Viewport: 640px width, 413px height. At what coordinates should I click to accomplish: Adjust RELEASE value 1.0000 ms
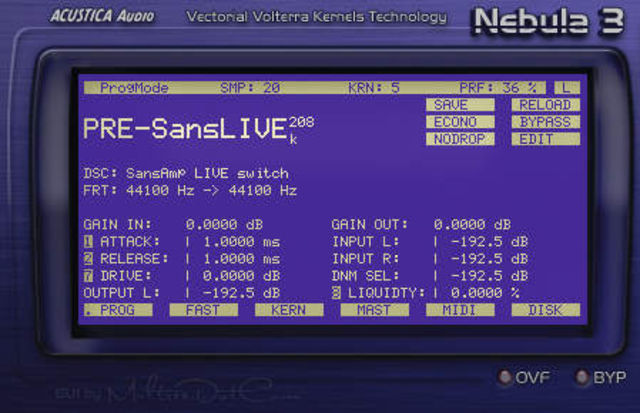click(x=241, y=259)
